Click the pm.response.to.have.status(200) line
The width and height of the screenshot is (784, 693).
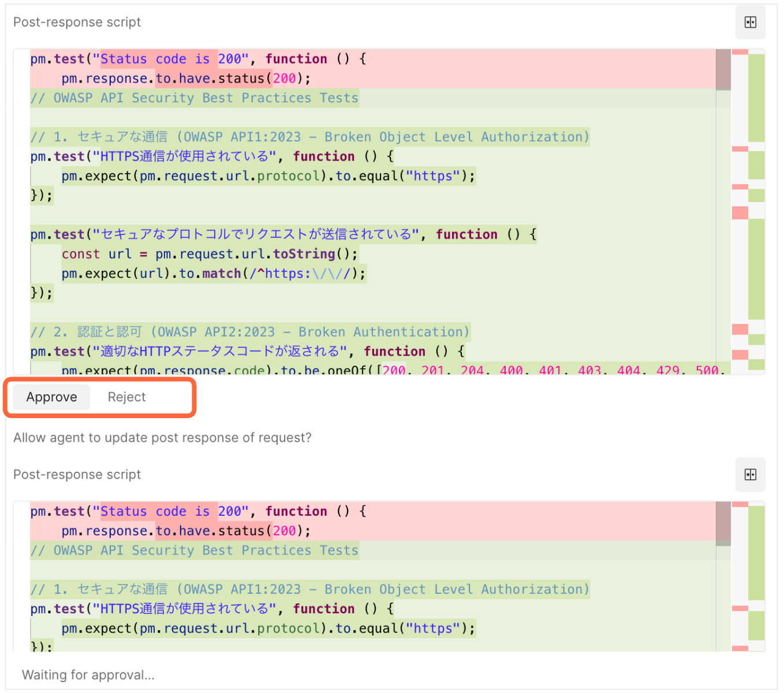click(x=185, y=78)
